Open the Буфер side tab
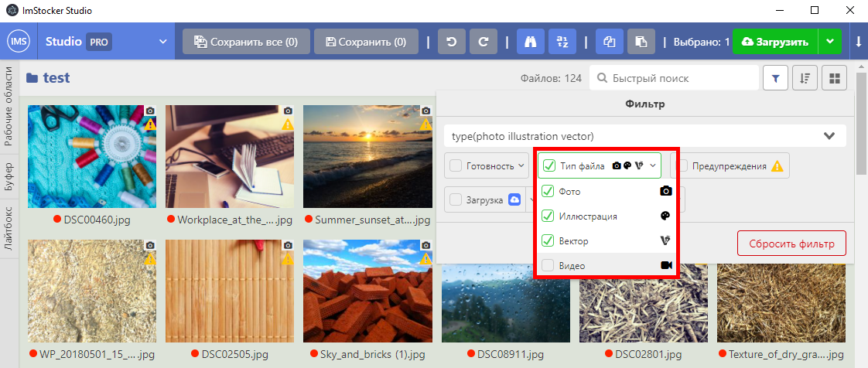Image resolution: width=868 pixels, height=368 pixels. point(9,176)
